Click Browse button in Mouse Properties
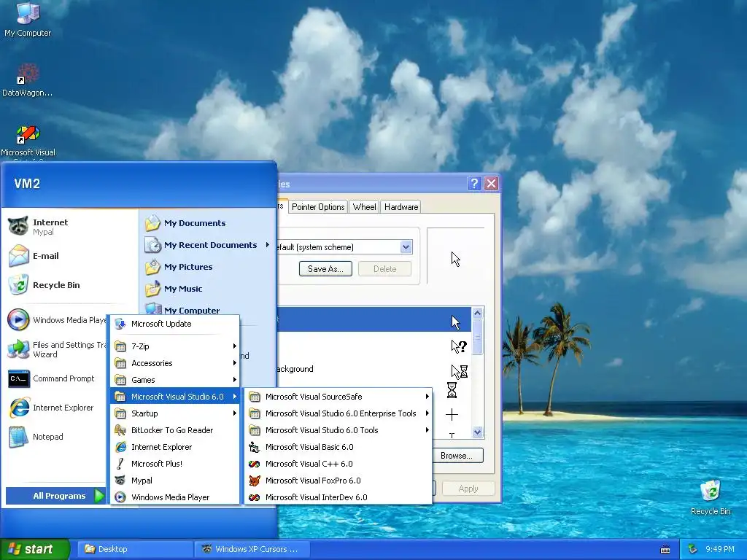747x560 pixels. pos(457,455)
